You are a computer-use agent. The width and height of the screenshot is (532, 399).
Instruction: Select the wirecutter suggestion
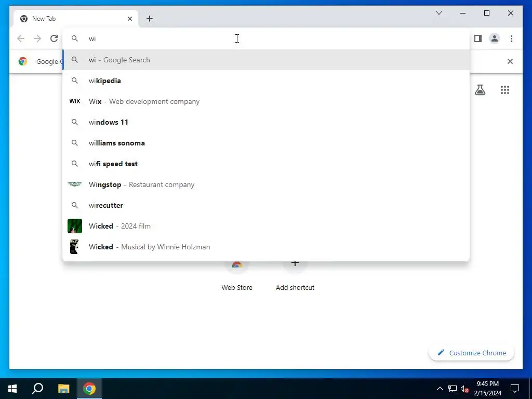tap(267, 205)
